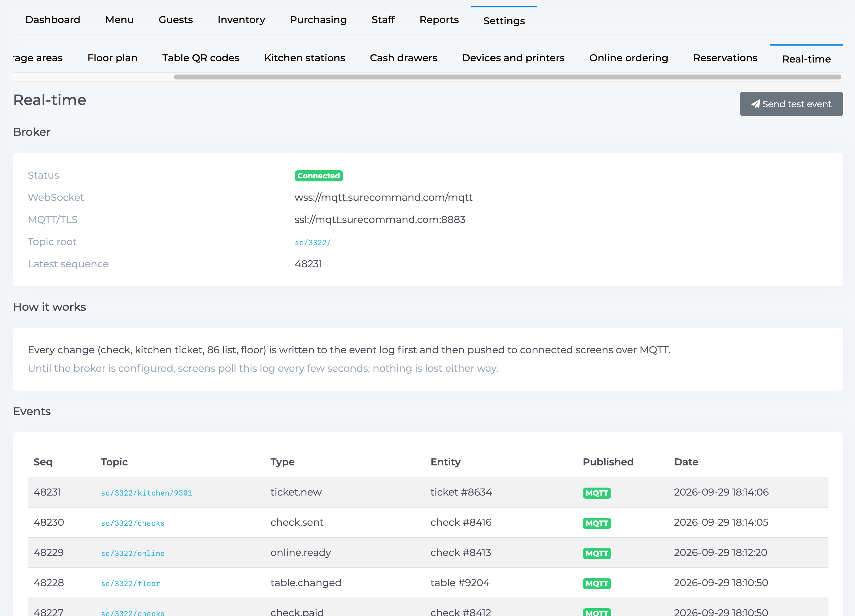The image size is (855, 616).
Task: Click the Date column header
Action: pyautogui.click(x=686, y=462)
